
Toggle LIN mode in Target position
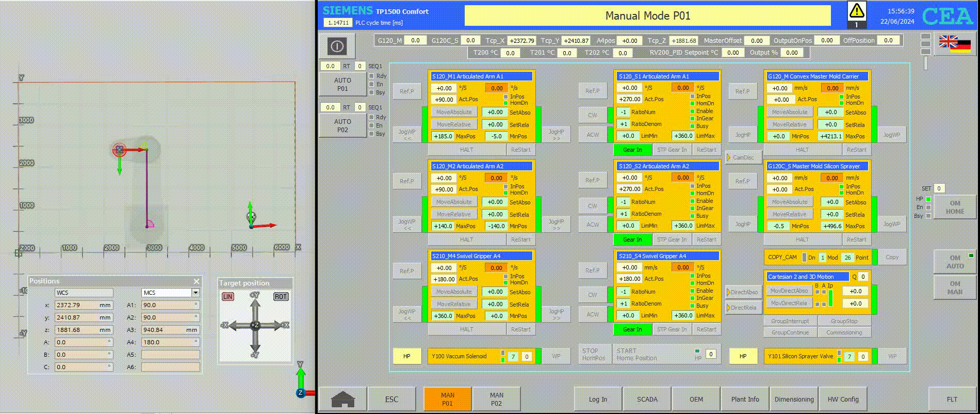pos(227,297)
